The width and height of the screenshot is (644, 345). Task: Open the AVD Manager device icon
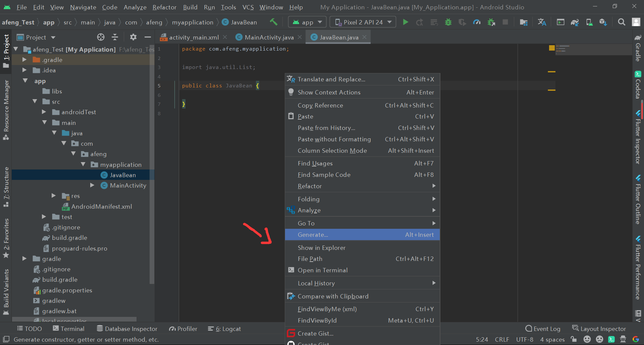click(589, 22)
